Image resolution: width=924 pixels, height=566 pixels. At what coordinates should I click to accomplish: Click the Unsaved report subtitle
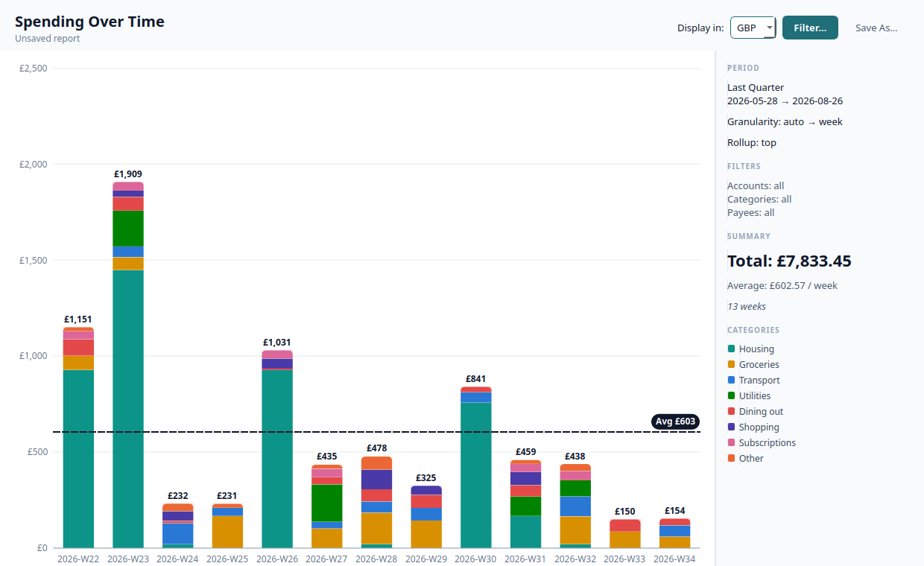(x=47, y=39)
